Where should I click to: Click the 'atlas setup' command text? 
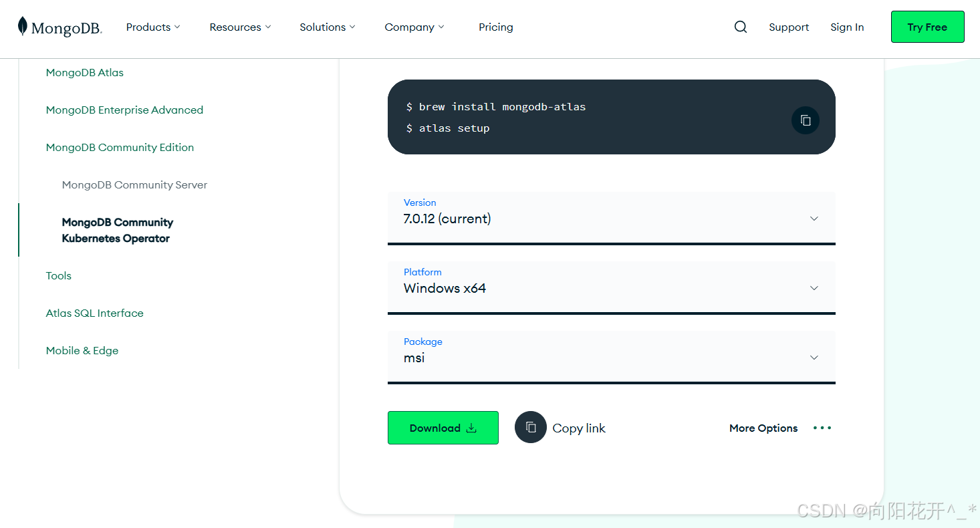[x=455, y=128]
